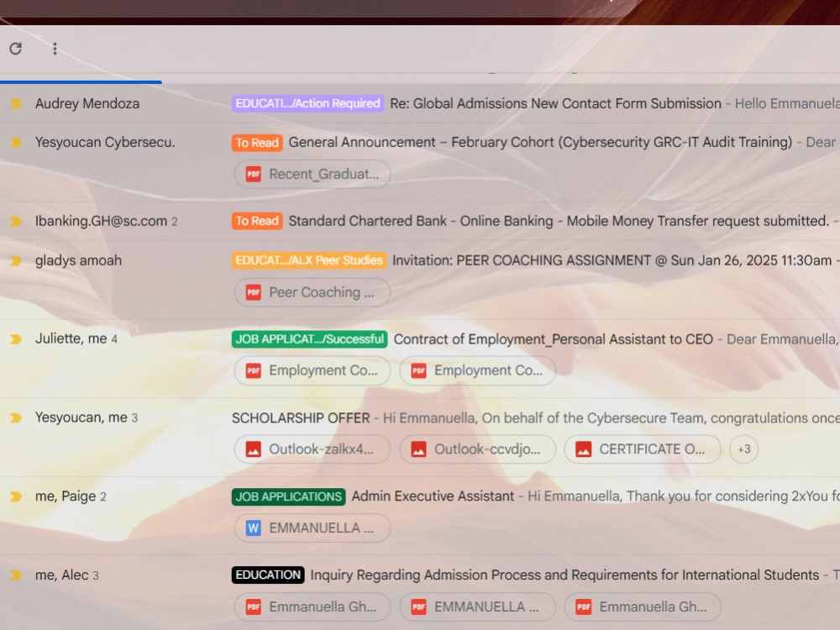Open the General Announcement February Cohort email
Viewport: 840px width, 630px height.
coord(540,143)
